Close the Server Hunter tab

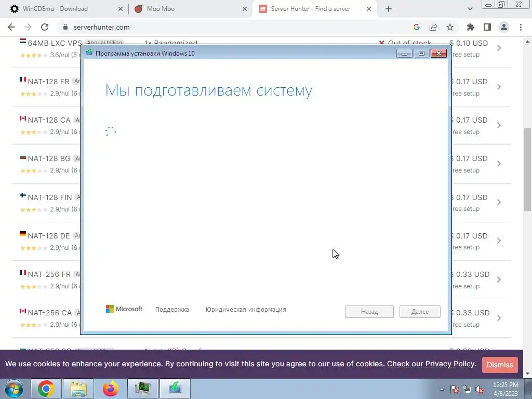click(x=369, y=9)
